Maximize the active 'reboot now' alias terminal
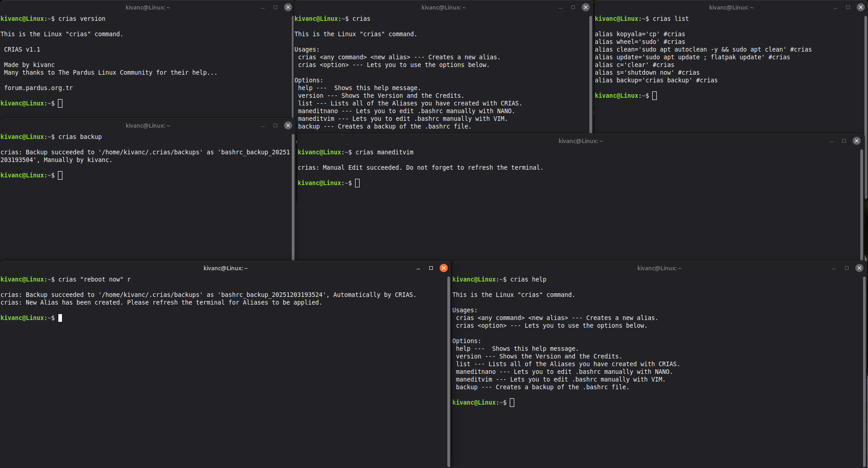This screenshot has width=868, height=468. pyautogui.click(x=431, y=268)
